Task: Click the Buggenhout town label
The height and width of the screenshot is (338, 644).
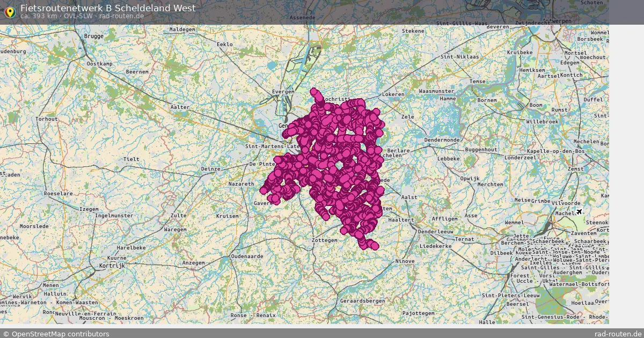Action: [x=481, y=149]
